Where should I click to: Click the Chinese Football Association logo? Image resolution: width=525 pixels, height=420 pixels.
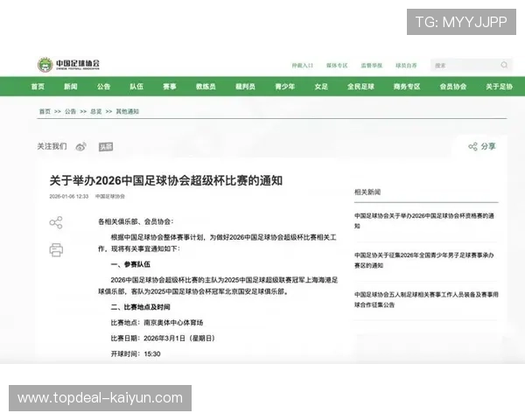(x=68, y=64)
